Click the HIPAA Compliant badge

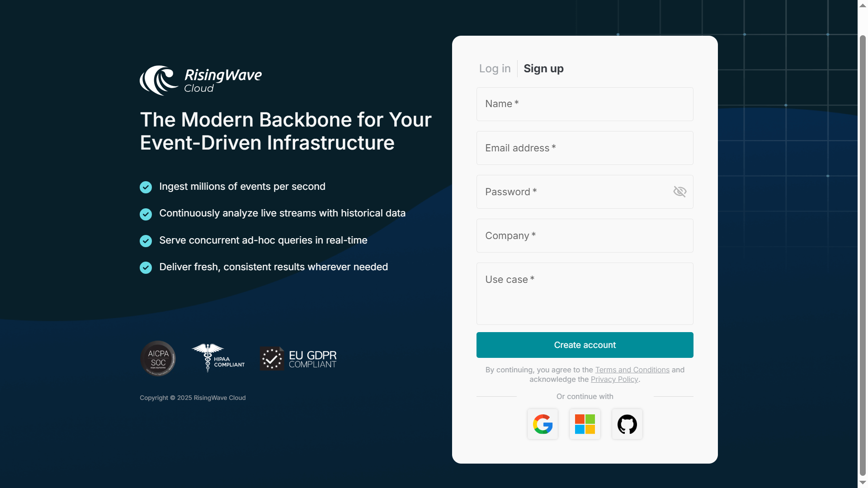[x=218, y=358]
